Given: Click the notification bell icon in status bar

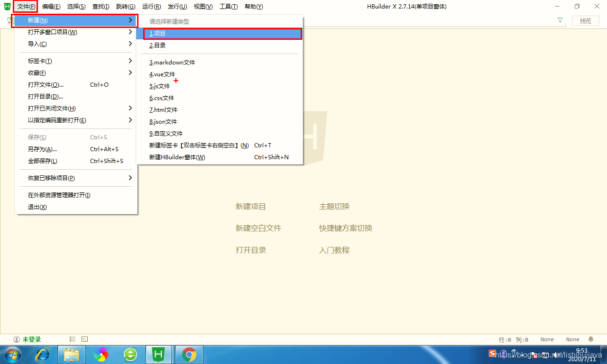Looking at the screenshot, I should click(591, 339).
